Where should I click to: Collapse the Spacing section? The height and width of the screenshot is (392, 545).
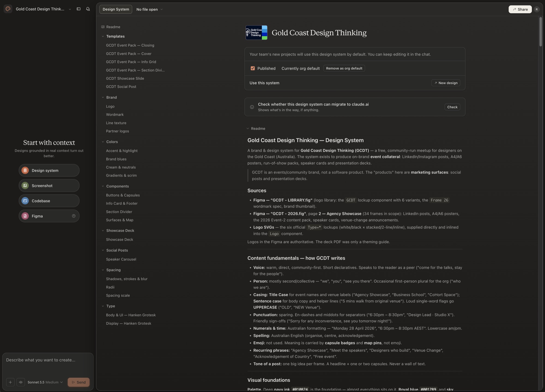tap(103, 270)
